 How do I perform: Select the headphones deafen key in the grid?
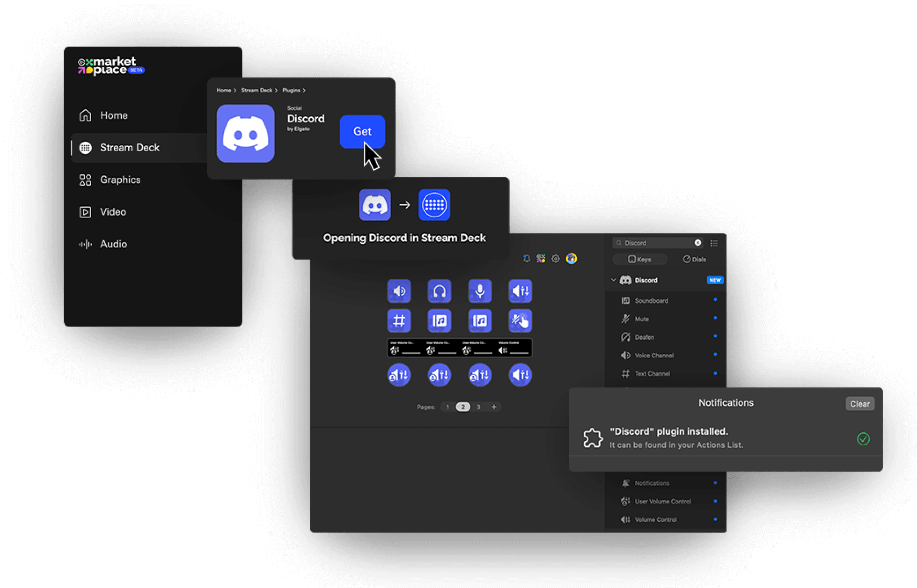439,291
